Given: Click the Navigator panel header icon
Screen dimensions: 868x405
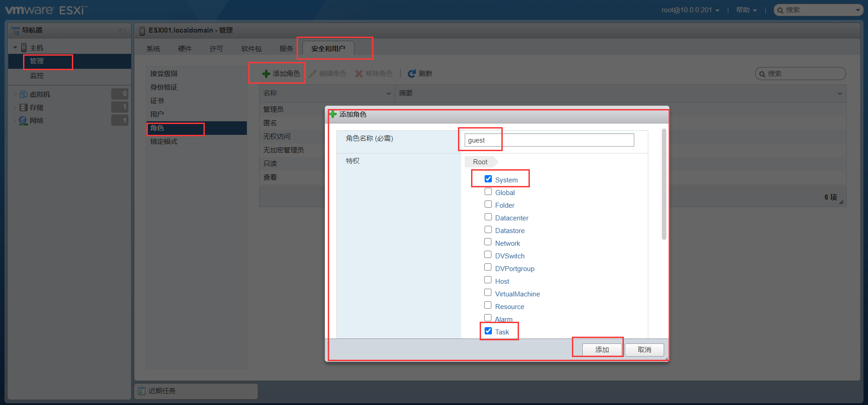Looking at the screenshot, I should click(x=15, y=30).
